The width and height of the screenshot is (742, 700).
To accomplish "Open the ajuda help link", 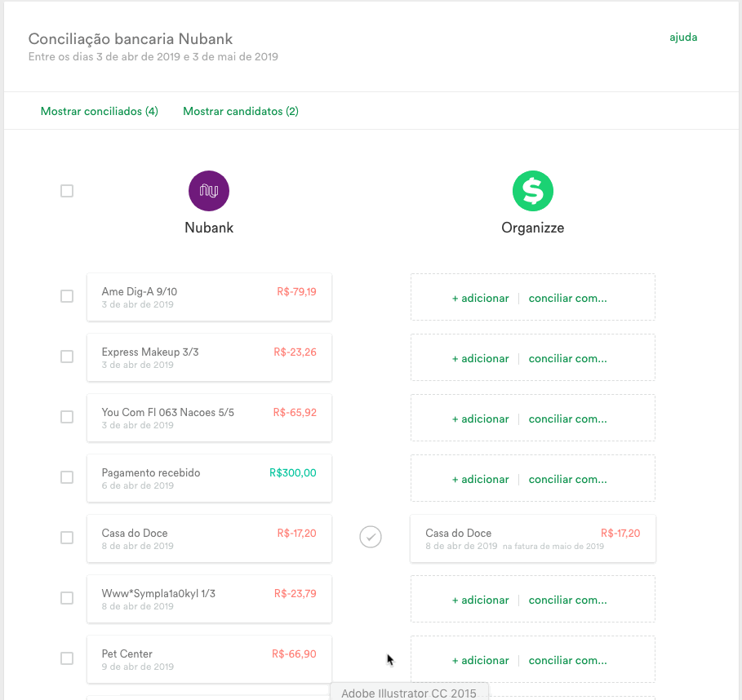I will click(x=683, y=38).
